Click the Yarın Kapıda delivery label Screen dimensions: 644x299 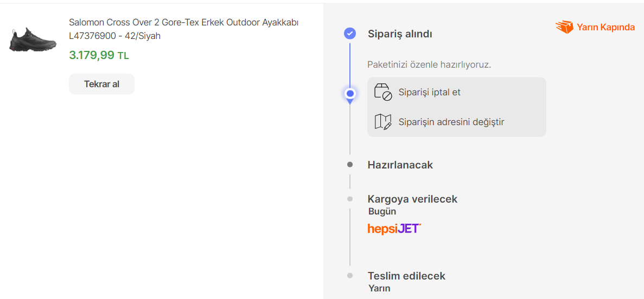[x=605, y=27]
